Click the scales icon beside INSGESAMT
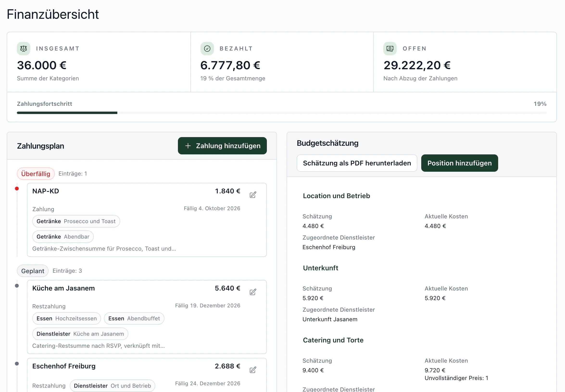Image resolution: width=565 pixels, height=392 pixels. click(x=24, y=49)
